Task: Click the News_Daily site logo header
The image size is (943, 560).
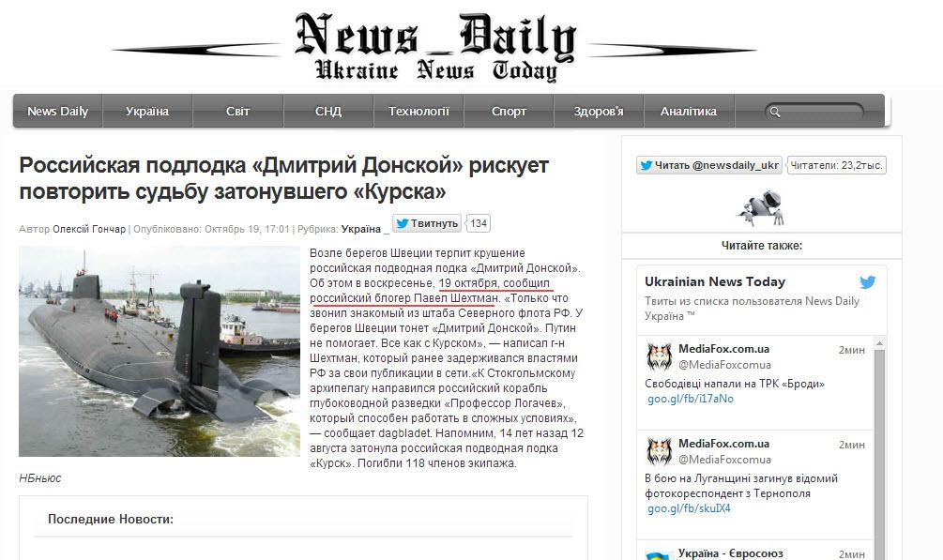Action: (x=434, y=46)
